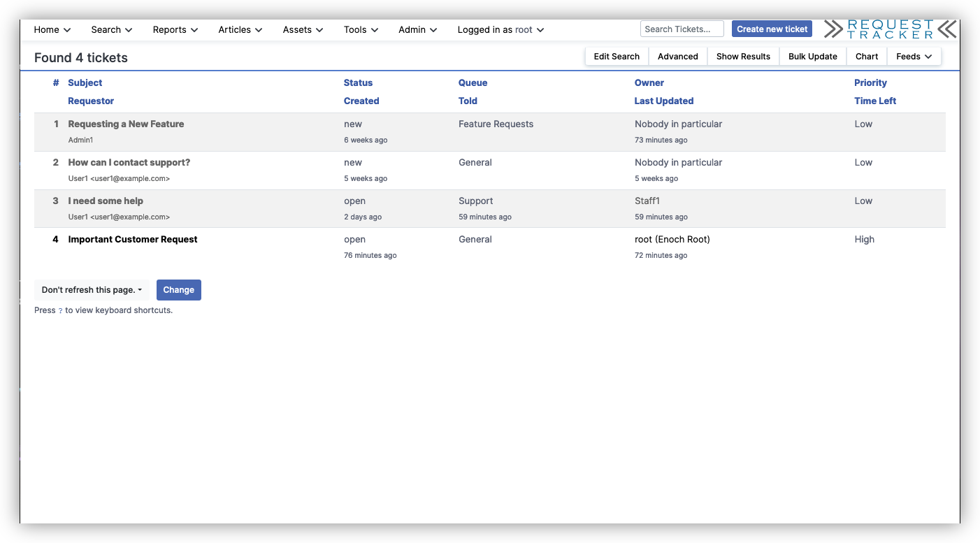Open the Don't refresh this page dropdown
The width and height of the screenshot is (980, 543).
92,290
